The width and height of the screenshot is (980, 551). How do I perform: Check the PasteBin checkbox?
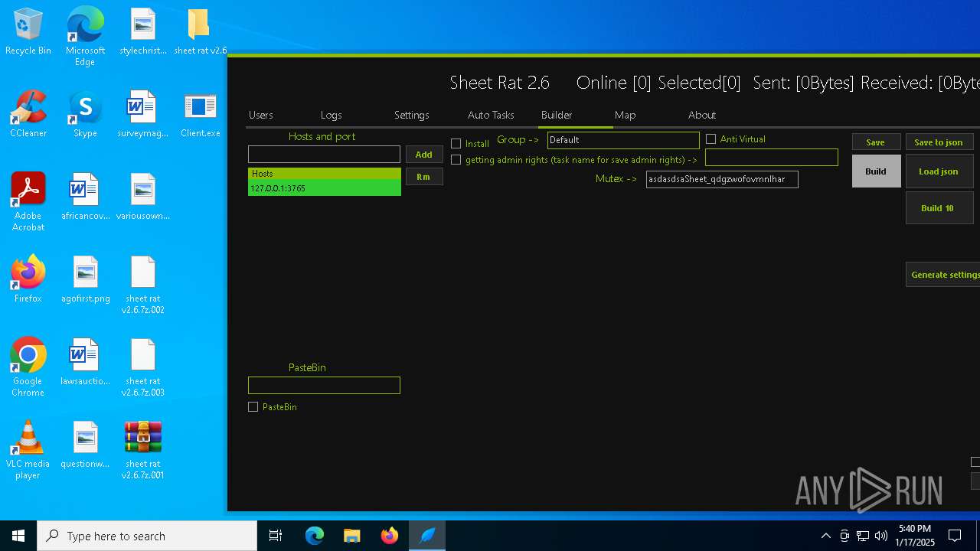pyautogui.click(x=253, y=407)
